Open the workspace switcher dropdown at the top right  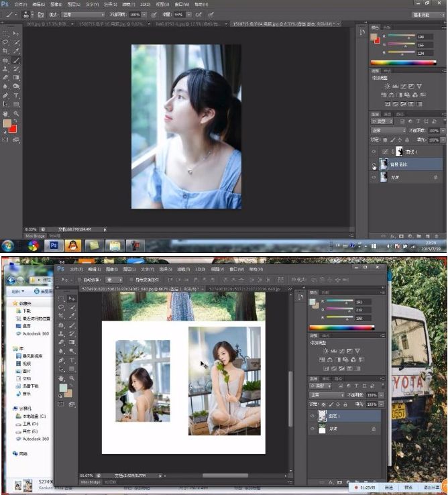click(423, 13)
